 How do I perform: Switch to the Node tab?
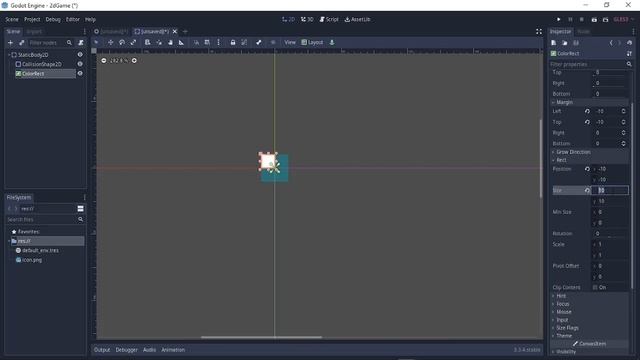pyautogui.click(x=583, y=31)
